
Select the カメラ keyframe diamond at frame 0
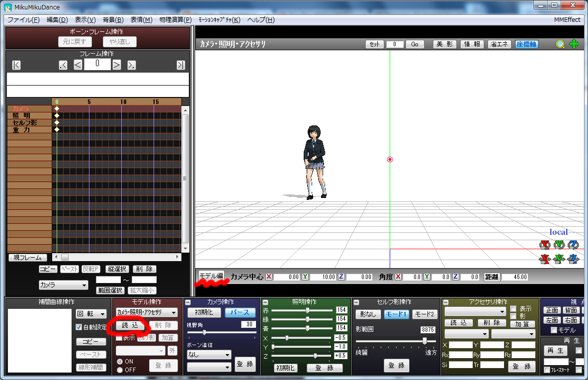click(57, 109)
